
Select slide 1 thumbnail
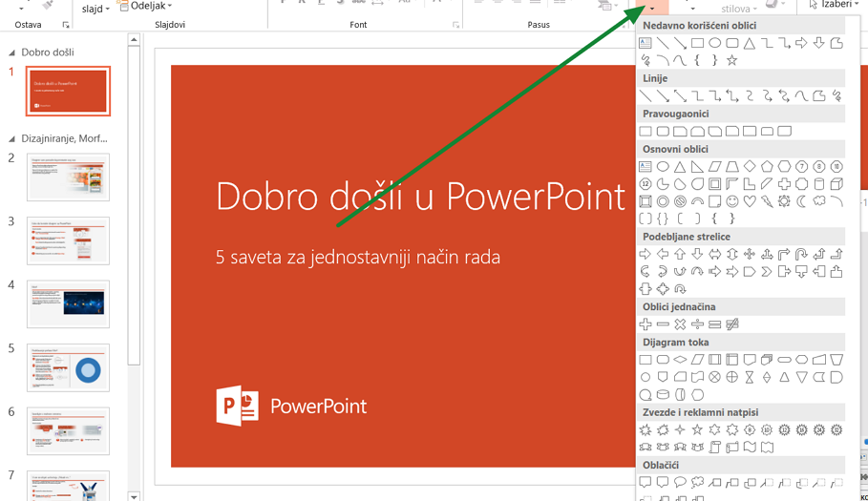(x=68, y=92)
